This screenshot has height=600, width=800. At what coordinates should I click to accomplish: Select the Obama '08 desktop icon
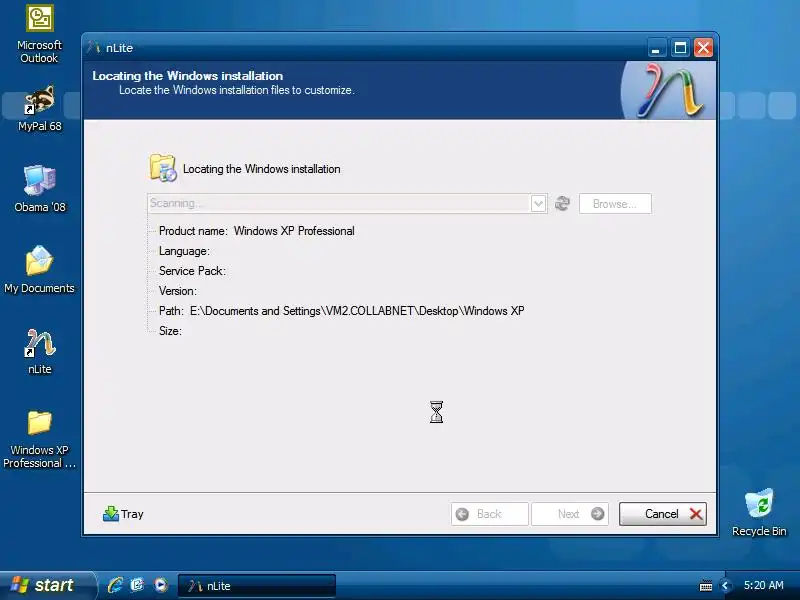(x=40, y=189)
